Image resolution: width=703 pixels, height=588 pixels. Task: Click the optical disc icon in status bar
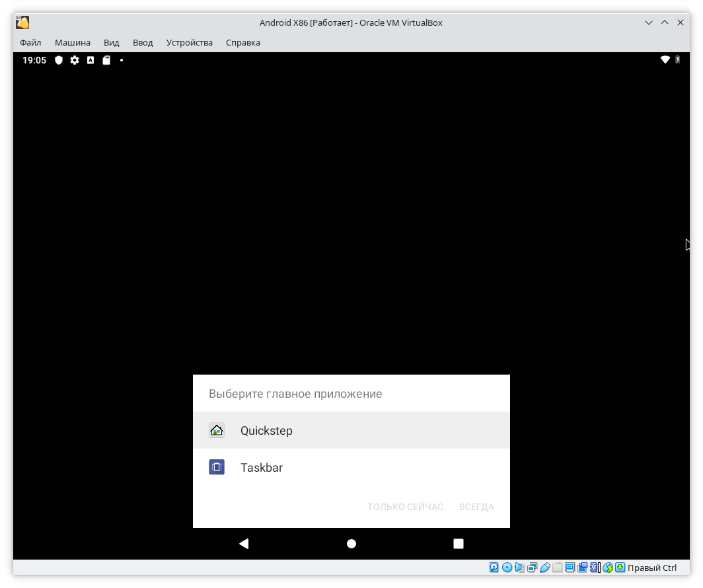[x=507, y=568]
